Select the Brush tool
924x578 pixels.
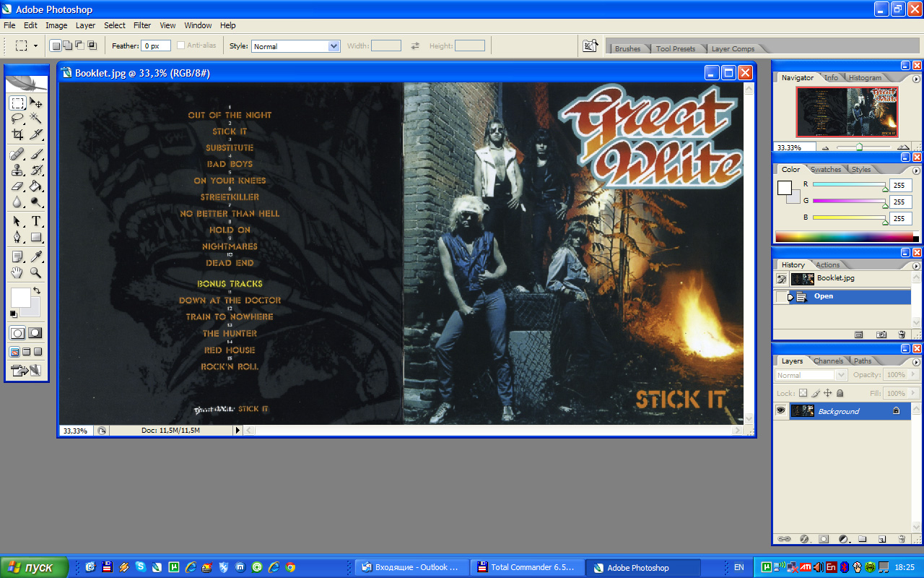(x=35, y=155)
